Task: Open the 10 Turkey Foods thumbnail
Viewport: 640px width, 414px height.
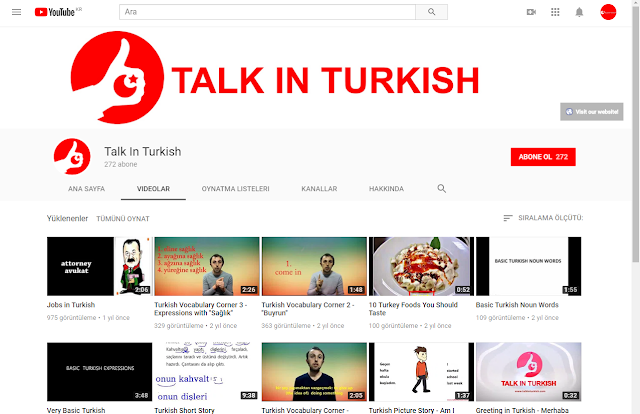Action: tap(421, 266)
